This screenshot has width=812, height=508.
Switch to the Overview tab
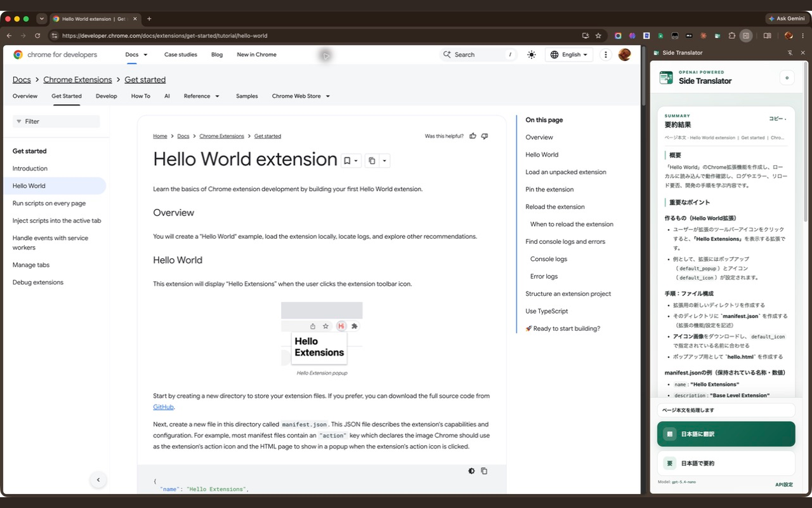[25, 96]
